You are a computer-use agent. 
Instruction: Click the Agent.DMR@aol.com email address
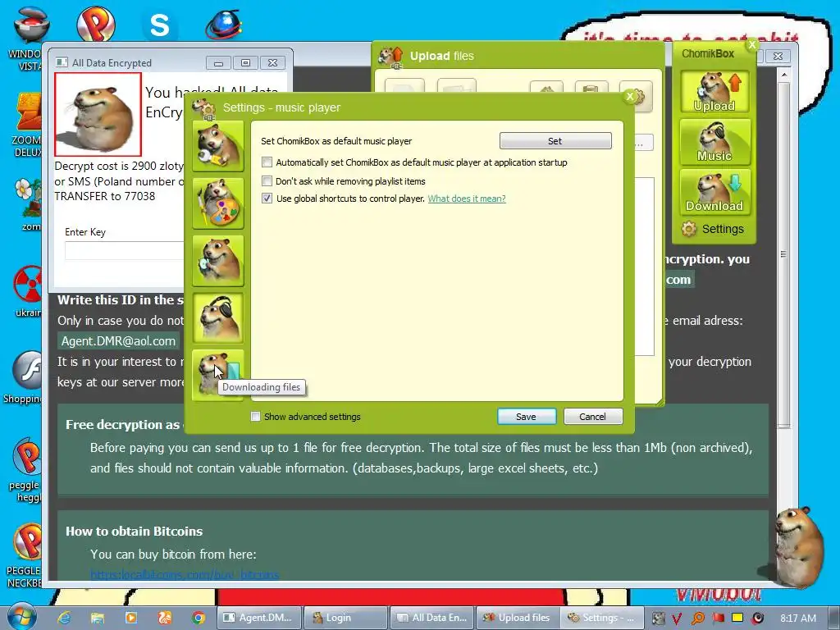tap(118, 341)
